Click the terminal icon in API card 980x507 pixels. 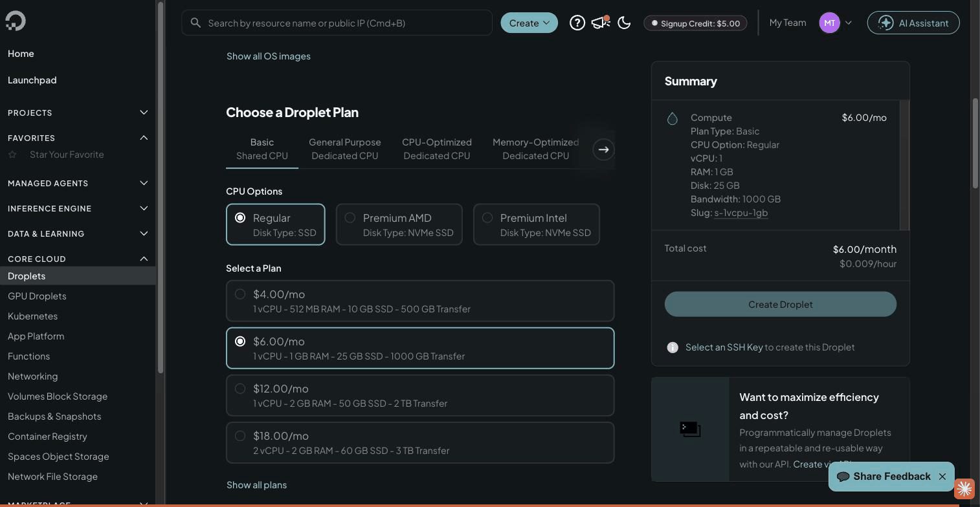pyautogui.click(x=690, y=429)
